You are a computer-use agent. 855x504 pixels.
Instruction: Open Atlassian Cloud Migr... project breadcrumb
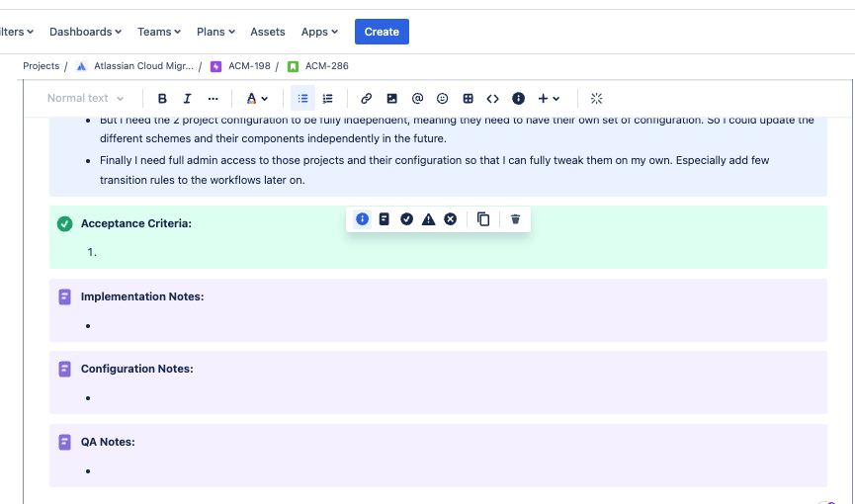click(x=143, y=66)
